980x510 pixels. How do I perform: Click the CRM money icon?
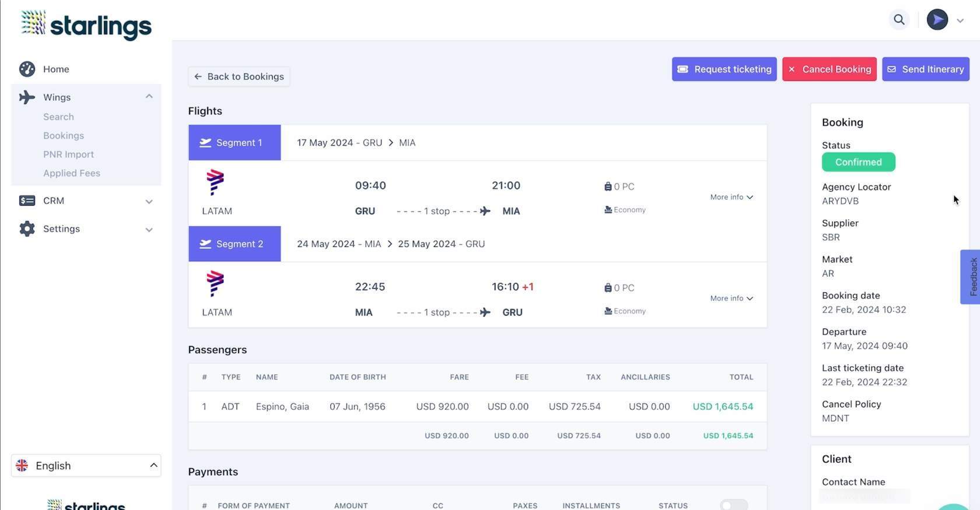click(x=27, y=201)
